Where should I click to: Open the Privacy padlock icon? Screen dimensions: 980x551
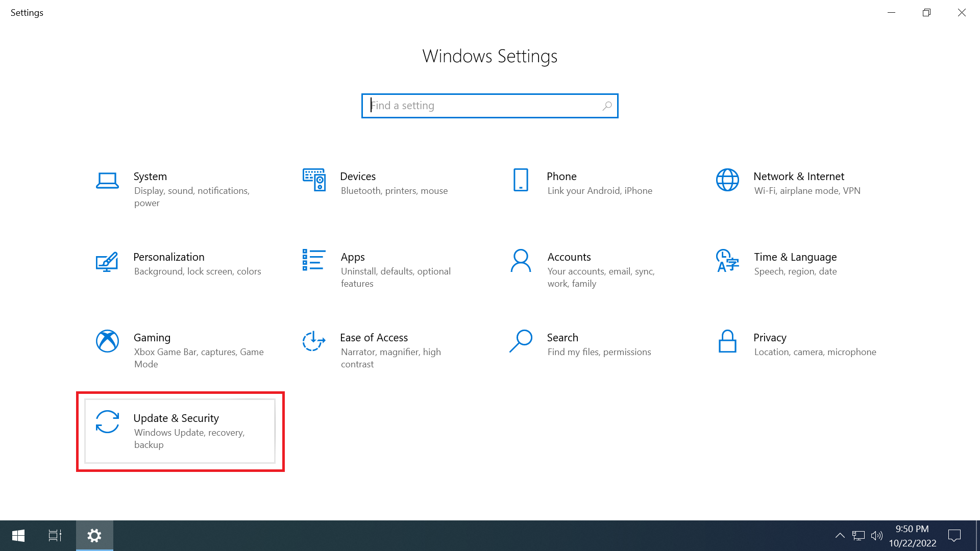(727, 341)
